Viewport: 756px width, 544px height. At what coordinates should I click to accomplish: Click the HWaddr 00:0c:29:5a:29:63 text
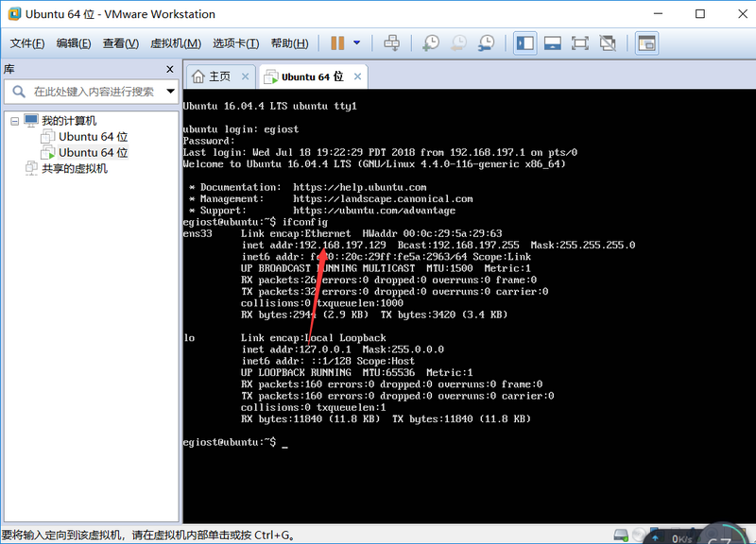[x=432, y=233]
